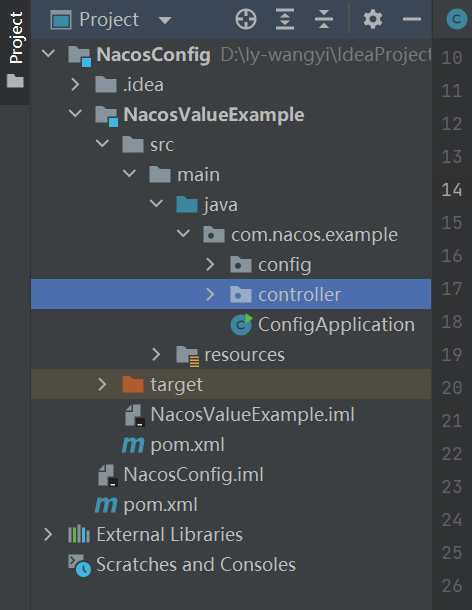
Task: Click the Project title in panel header
Action: click(x=109, y=20)
